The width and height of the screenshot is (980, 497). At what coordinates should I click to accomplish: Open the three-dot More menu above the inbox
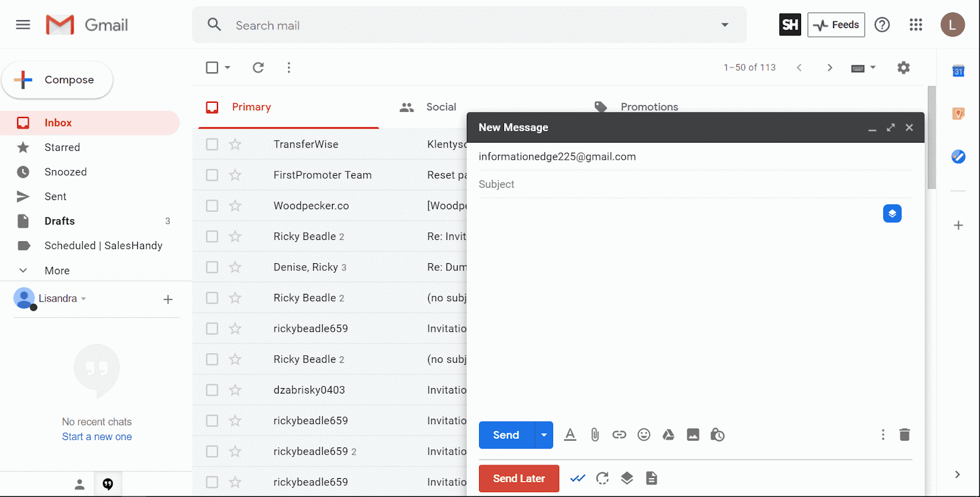click(289, 67)
